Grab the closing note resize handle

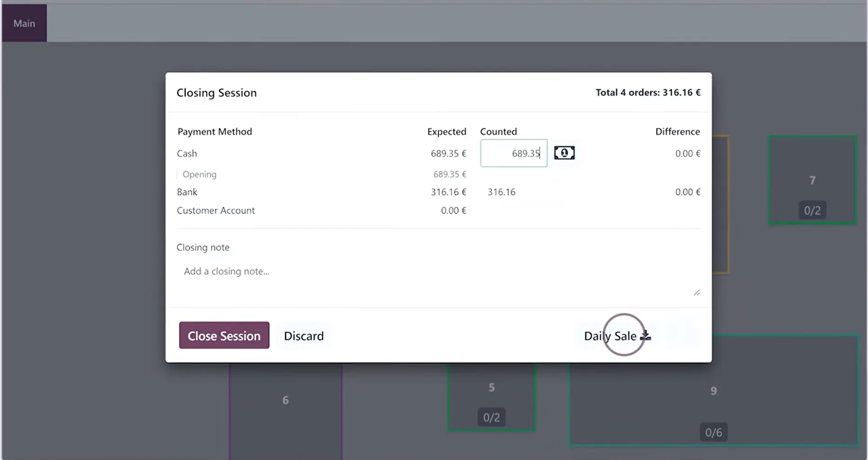pyautogui.click(x=696, y=292)
